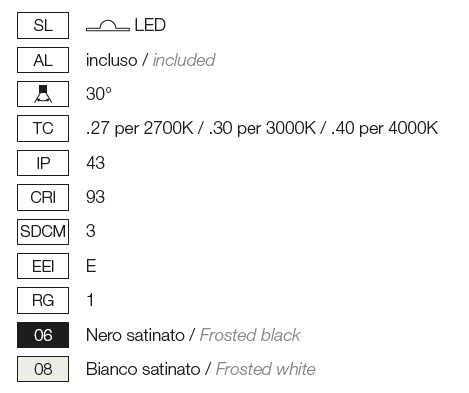Click the beam angle spotlight icon
Viewport: 469px width, 393px height.
[43, 94]
